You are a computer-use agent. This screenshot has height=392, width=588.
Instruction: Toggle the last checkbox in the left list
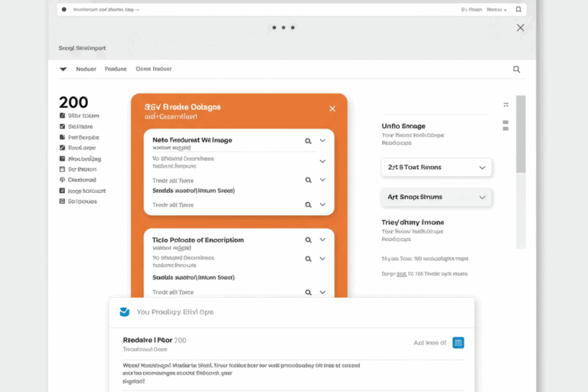click(62, 201)
